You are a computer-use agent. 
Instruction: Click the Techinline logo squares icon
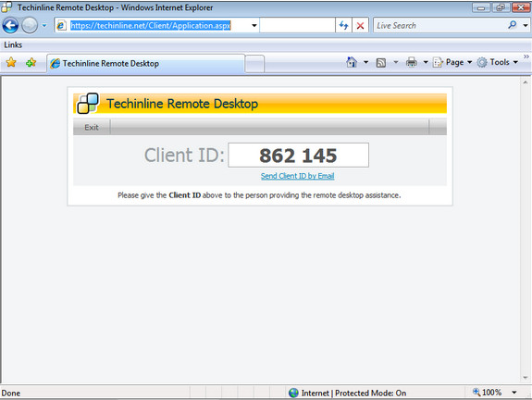[x=88, y=103]
